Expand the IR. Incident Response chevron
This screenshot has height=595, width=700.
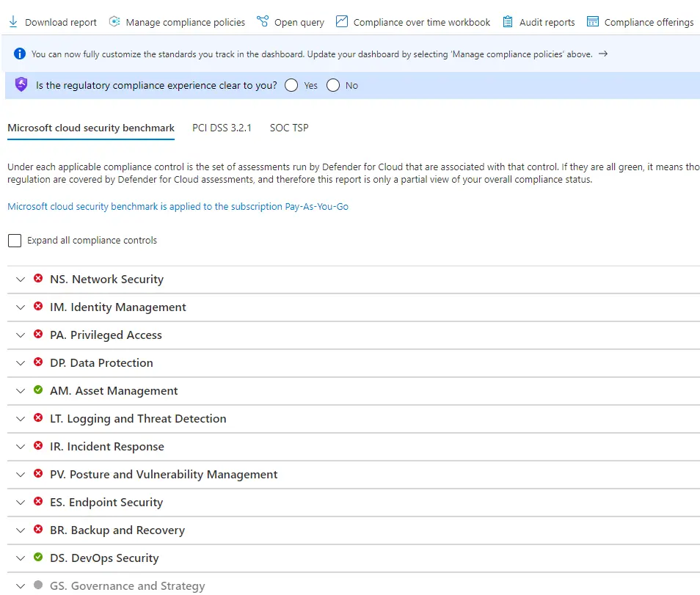pyautogui.click(x=21, y=447)
